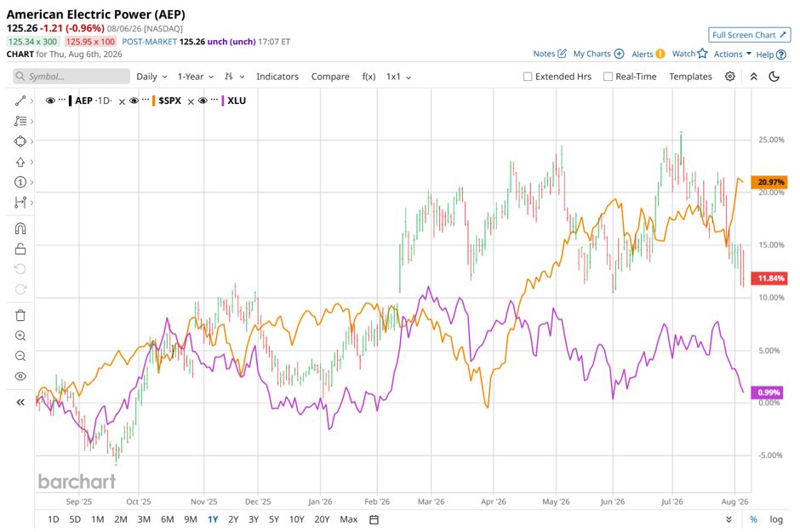Select the 1D time range
Viewport: 800px width, 532px height.
(53, 519)
